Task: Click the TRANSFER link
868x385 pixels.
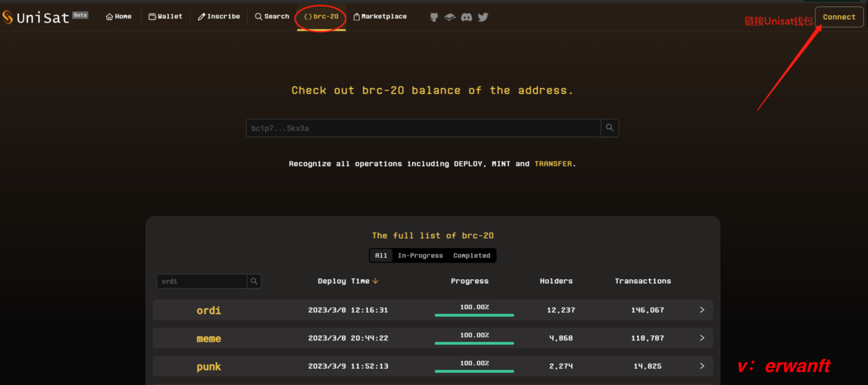Action: [x=553, y=164]
